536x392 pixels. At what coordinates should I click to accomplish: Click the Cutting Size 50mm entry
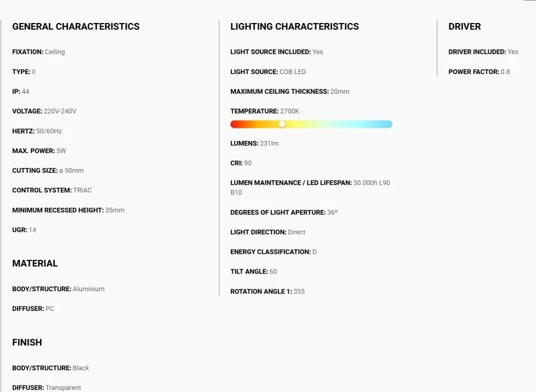coord(48,171)
